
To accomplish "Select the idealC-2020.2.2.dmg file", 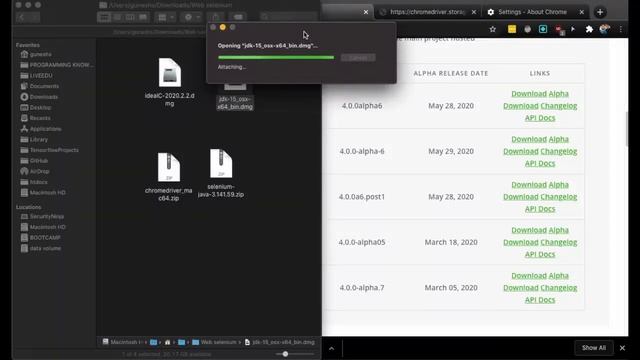I will (x=169, y=82).
